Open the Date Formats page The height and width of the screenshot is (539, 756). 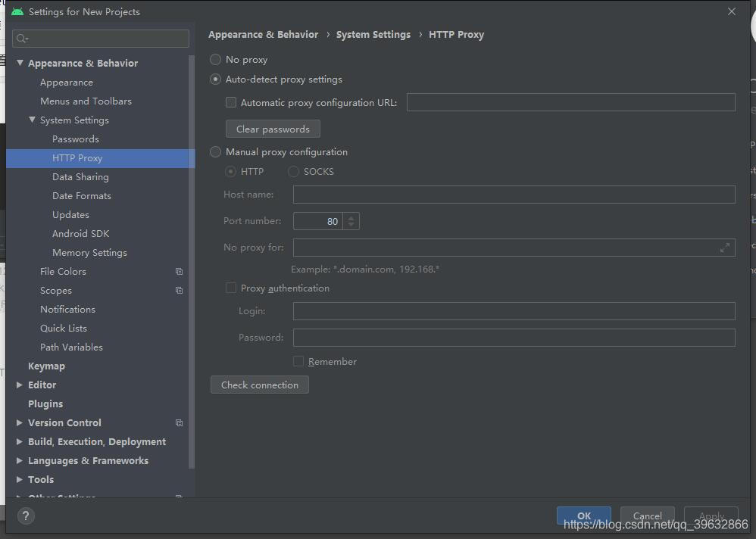point(82,196)
